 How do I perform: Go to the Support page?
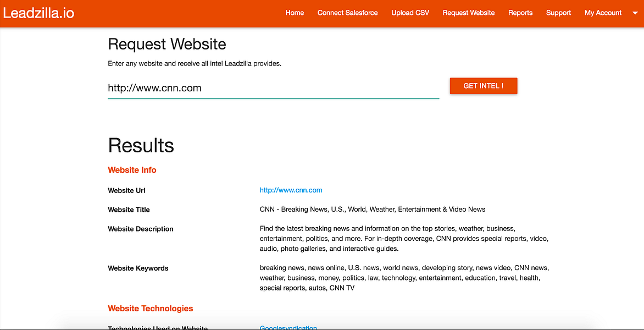tap(558, 13)
